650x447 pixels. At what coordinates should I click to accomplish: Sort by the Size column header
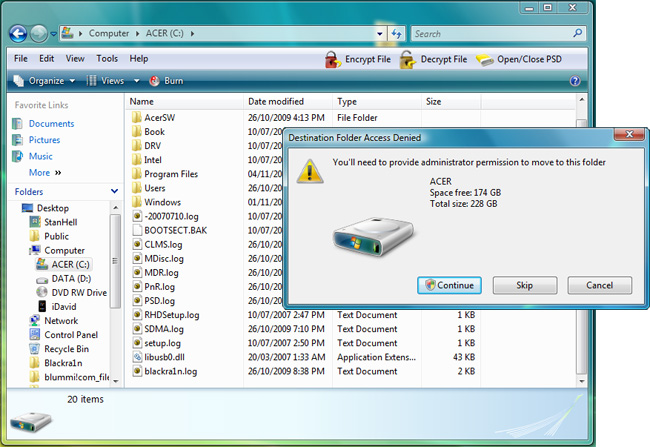click(451, 102)
